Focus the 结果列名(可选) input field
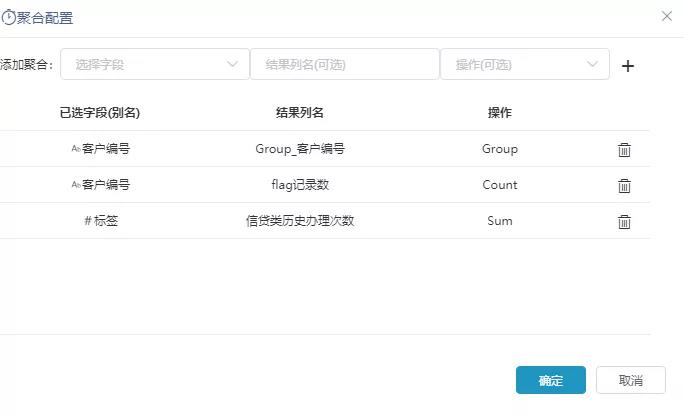 coord(345,64)
